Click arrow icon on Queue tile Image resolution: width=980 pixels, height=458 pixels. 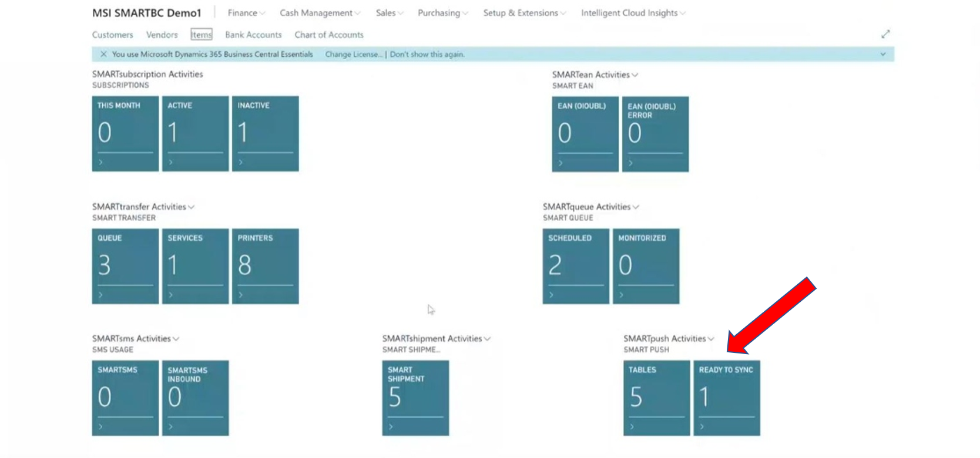click(100, 295)
